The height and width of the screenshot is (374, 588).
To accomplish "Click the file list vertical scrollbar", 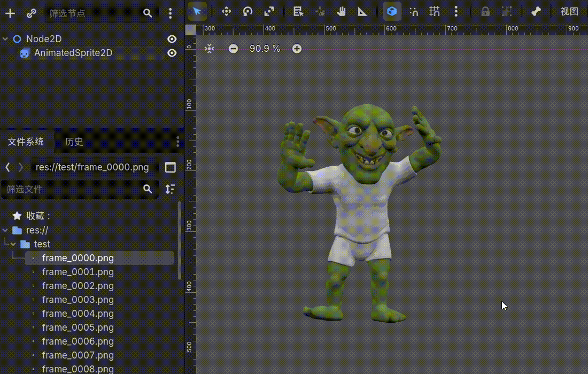I will click(179, 240).
